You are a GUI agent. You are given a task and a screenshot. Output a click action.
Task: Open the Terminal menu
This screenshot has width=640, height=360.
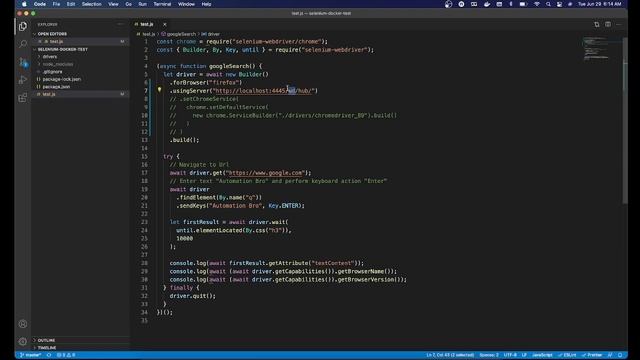coord(162,4)
